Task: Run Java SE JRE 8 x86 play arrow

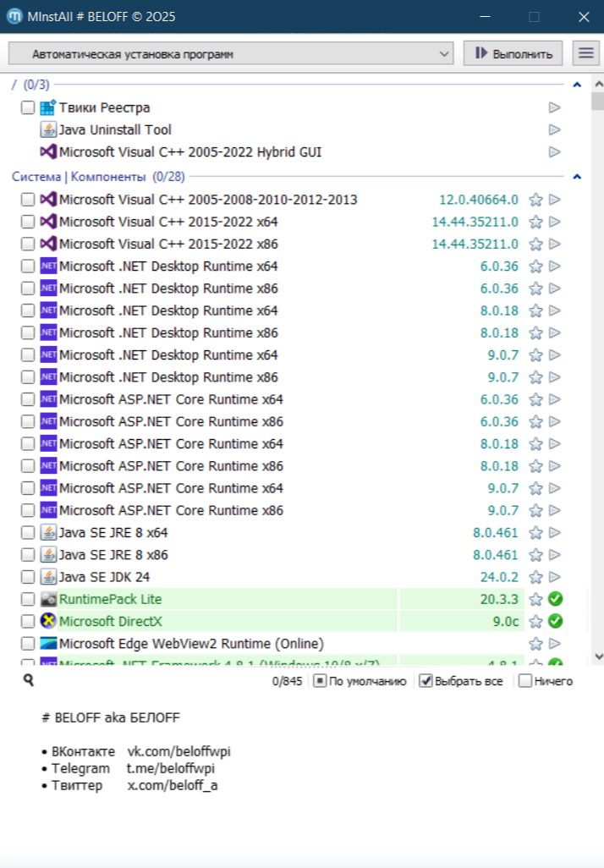Action: point(555,555)
